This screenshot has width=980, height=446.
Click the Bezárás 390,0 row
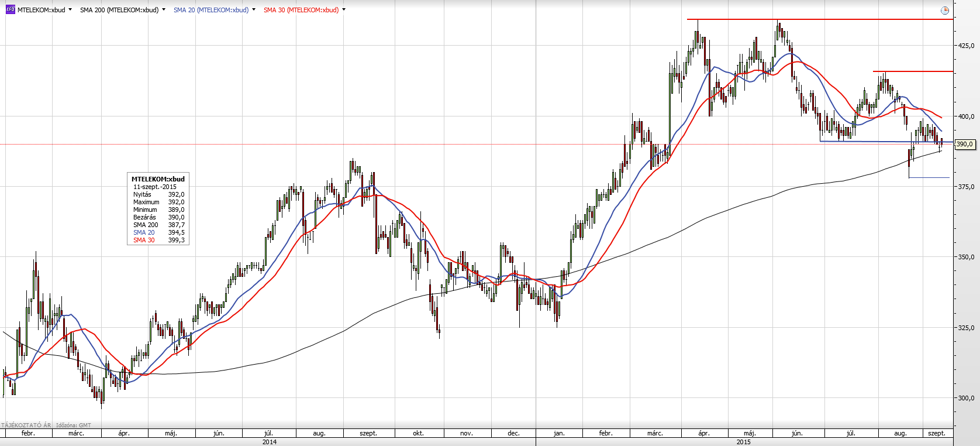[158, 217]
